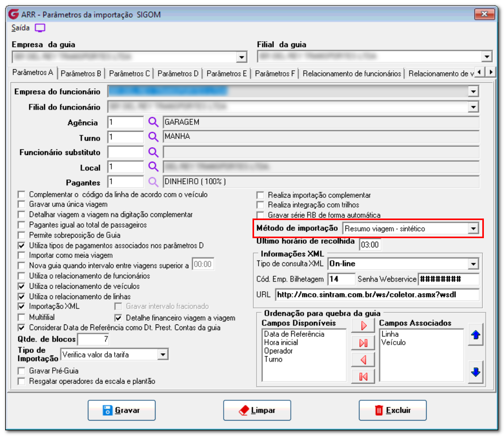The width and height of the screenshot is (504, 436).
Task: Enable Multifilial checkbox
Action: click(22, 317)
